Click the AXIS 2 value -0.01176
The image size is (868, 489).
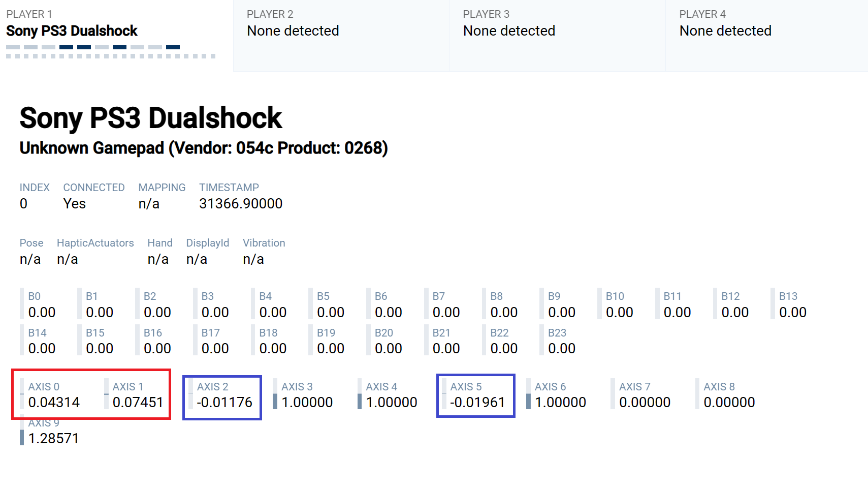tap(224, 403)
